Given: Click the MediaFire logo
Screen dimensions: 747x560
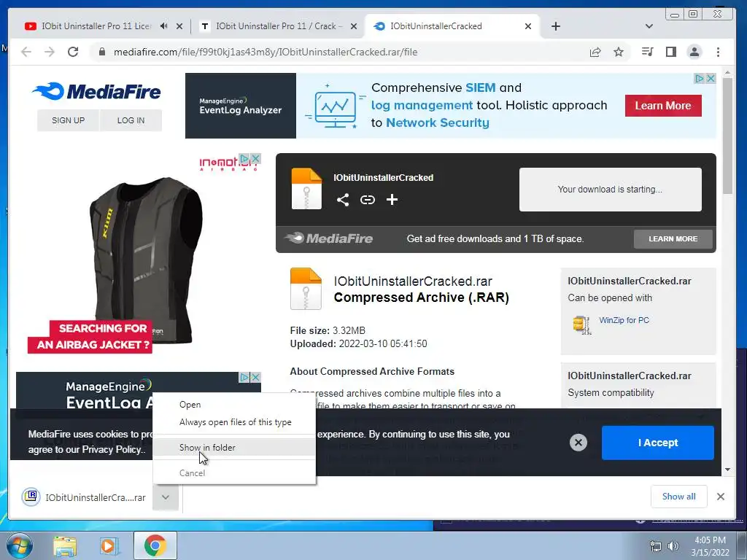Looking at the screenshot, I should [97, 91].
